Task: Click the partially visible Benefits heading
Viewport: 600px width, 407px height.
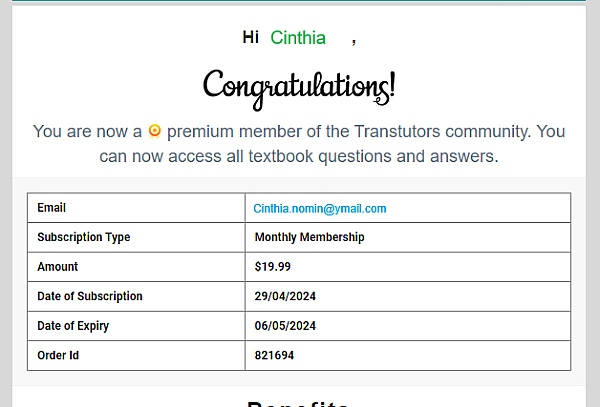Action: [298, 402]
